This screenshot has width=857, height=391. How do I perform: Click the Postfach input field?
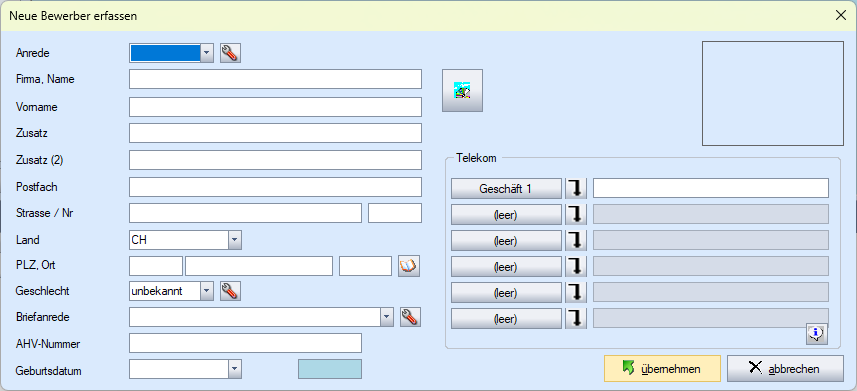coord(275,186)
